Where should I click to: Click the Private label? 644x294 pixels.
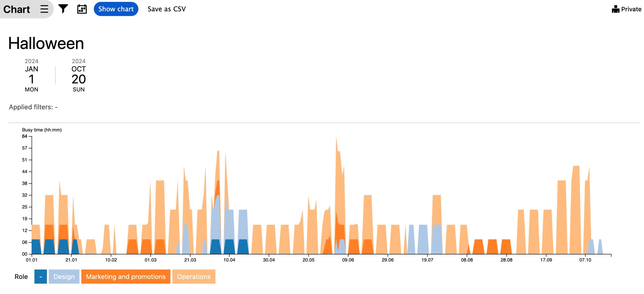pyautogui.click(x=631, y=9)
